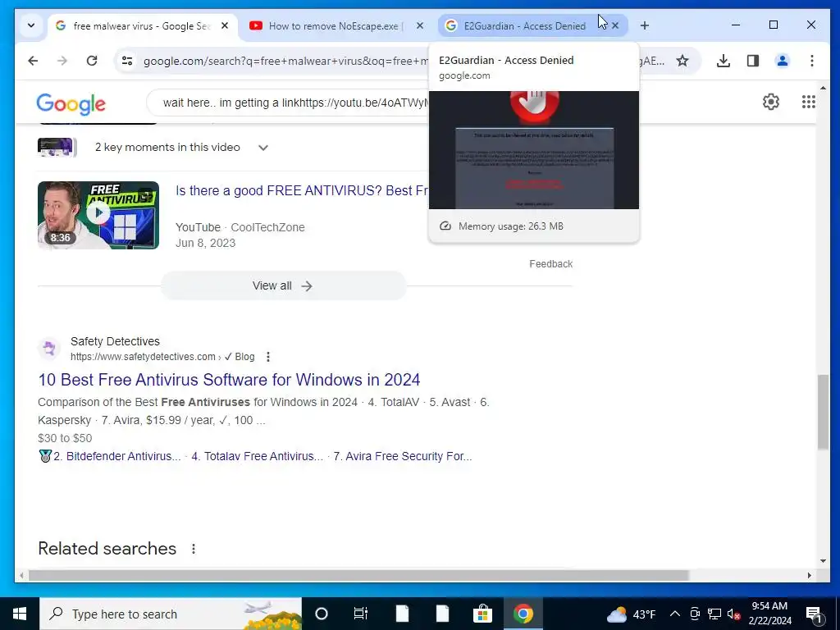
Task: Go forward to next page
Action: tap(62, 61)
